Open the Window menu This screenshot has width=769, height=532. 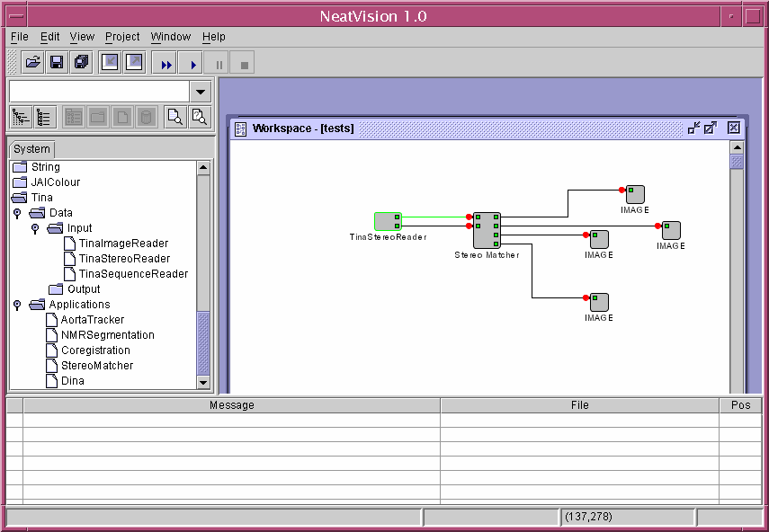(x=170, y=37)
